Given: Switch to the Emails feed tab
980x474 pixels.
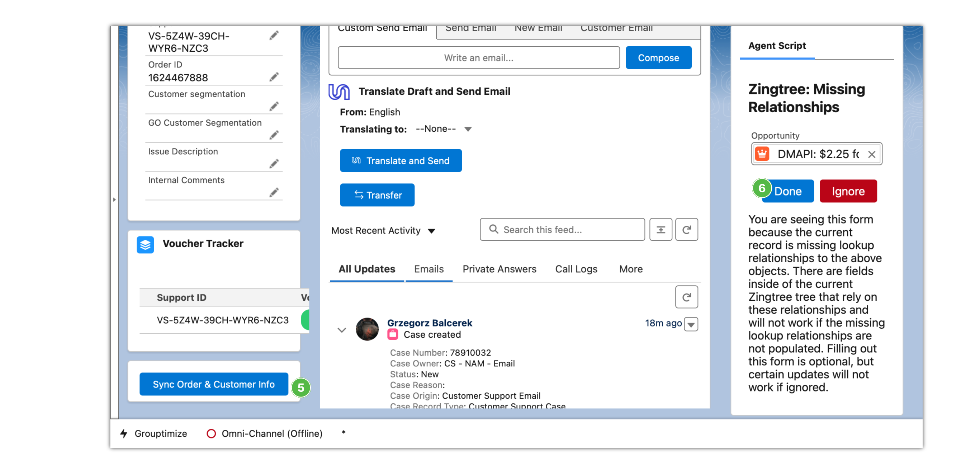Looking at the screenshot, I should pyautogui.click(x=429, y=269).
